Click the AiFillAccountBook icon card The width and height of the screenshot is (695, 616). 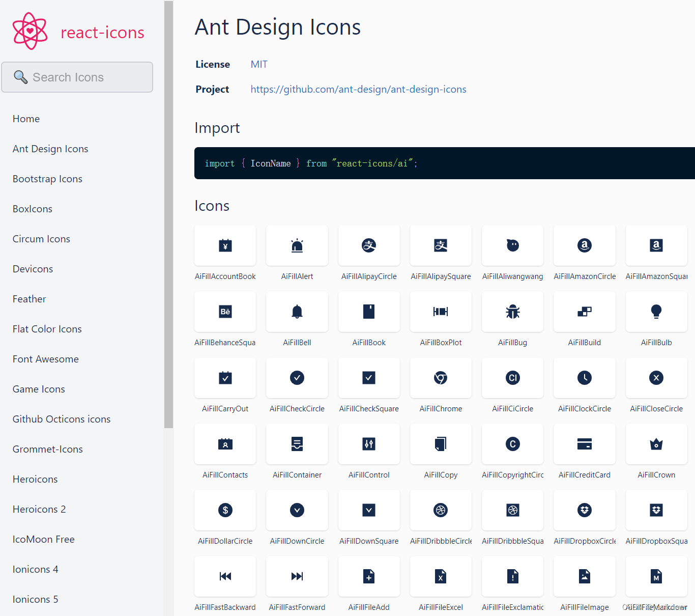pos(225,245)
